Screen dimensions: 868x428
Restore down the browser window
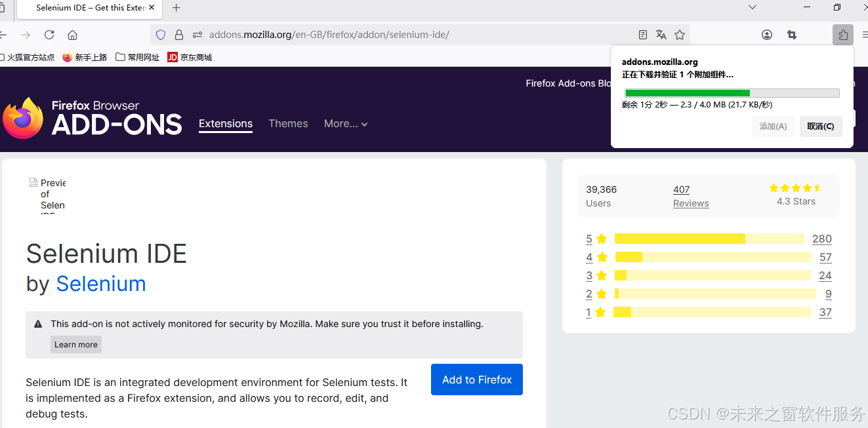pos(837,7)
